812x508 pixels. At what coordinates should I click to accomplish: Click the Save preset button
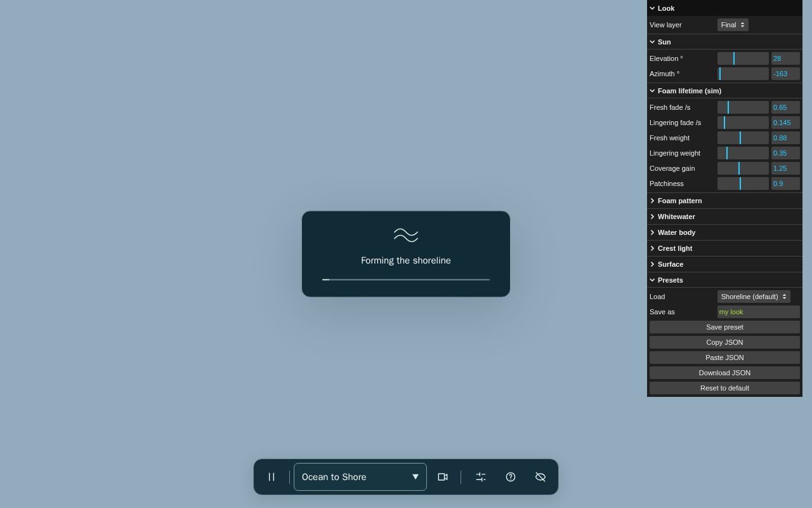pos(724,327)
